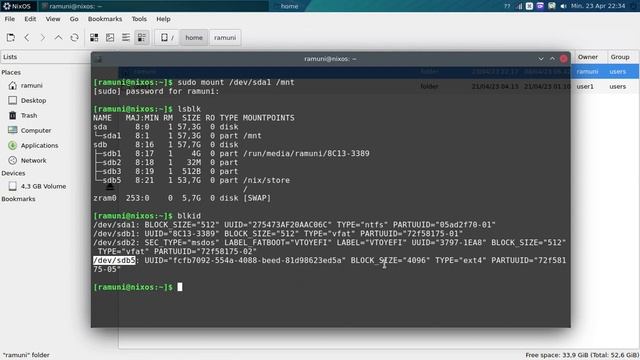This screenshot has height=360, width=640.
Task: Click the X tray icon
Action: point(529,6)
